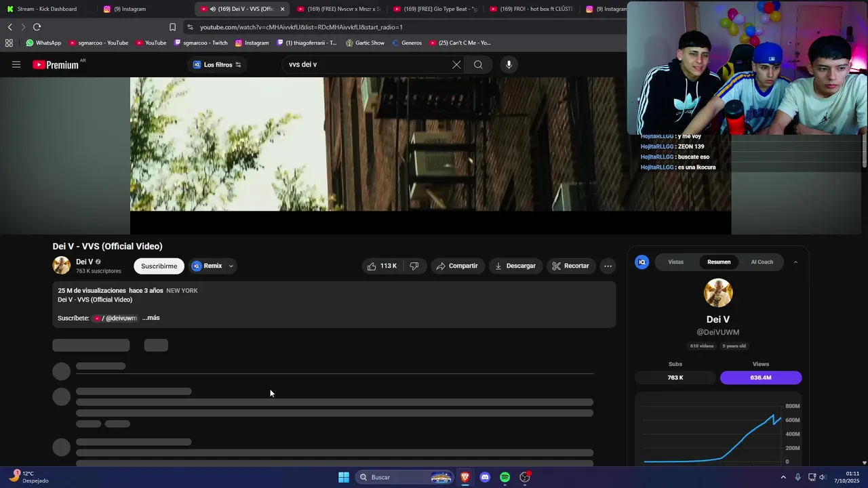Expand description with ...más
This screenshot has width=868, height=488.
click(x=151, y=318)
